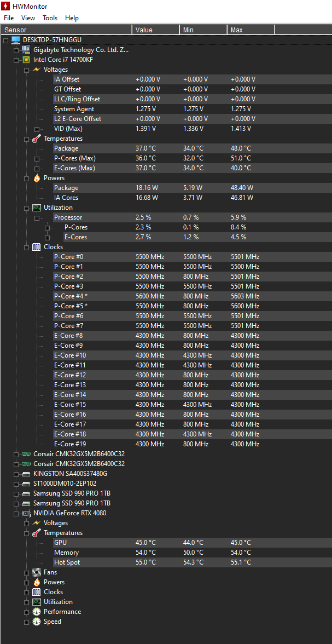Viewport: 332px width, 644px height.
Task: Open the Tools menu
Action: (50, 18)
